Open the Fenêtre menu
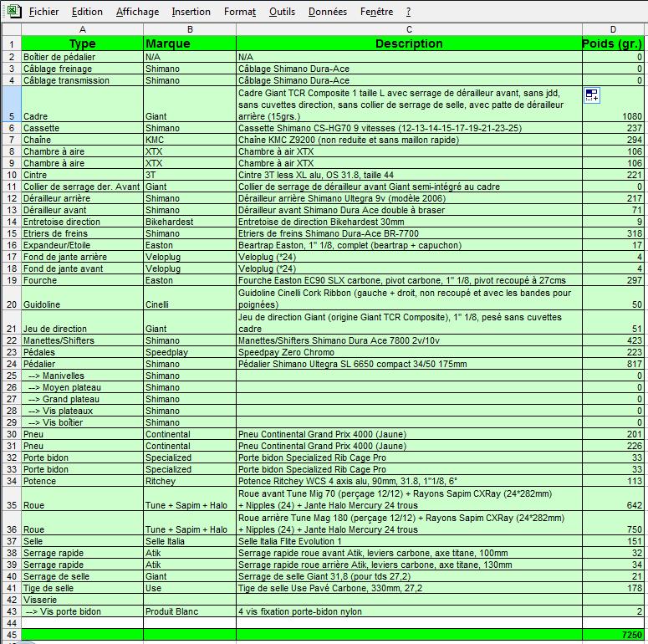648x644 pixels. pyautogui.click(x=377, y=12)
